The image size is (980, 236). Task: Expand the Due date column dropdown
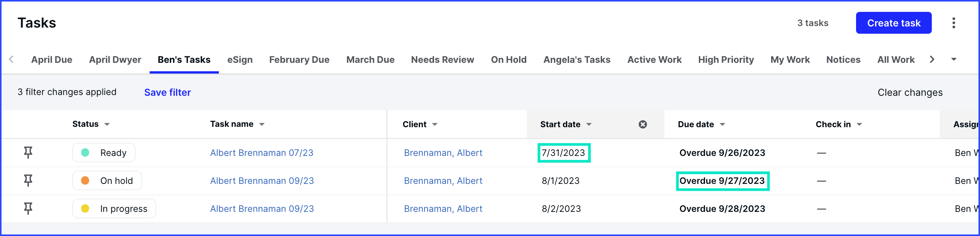click(x=722, y=124)
